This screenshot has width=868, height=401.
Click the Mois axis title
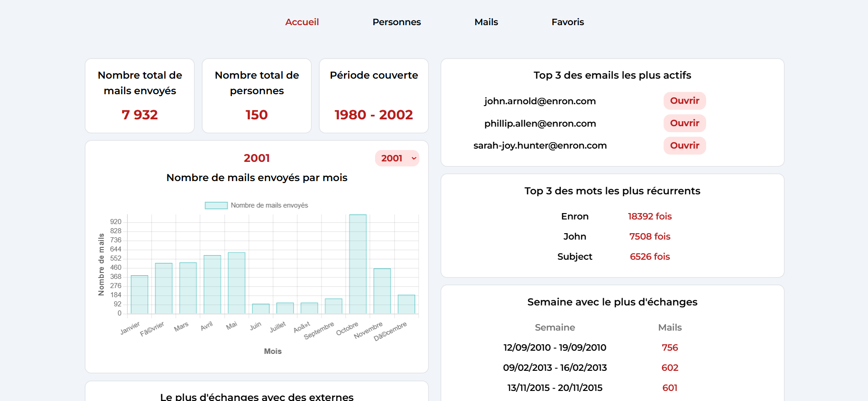273,351
